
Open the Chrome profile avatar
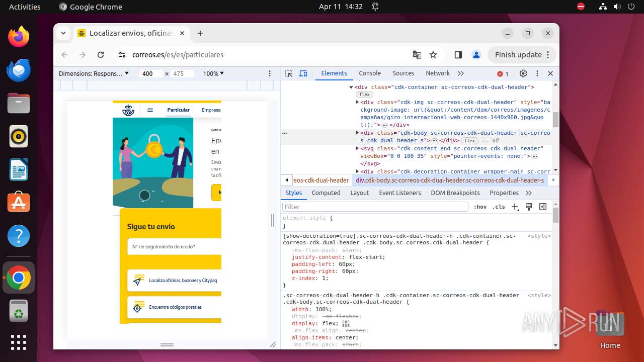[476, 55]
